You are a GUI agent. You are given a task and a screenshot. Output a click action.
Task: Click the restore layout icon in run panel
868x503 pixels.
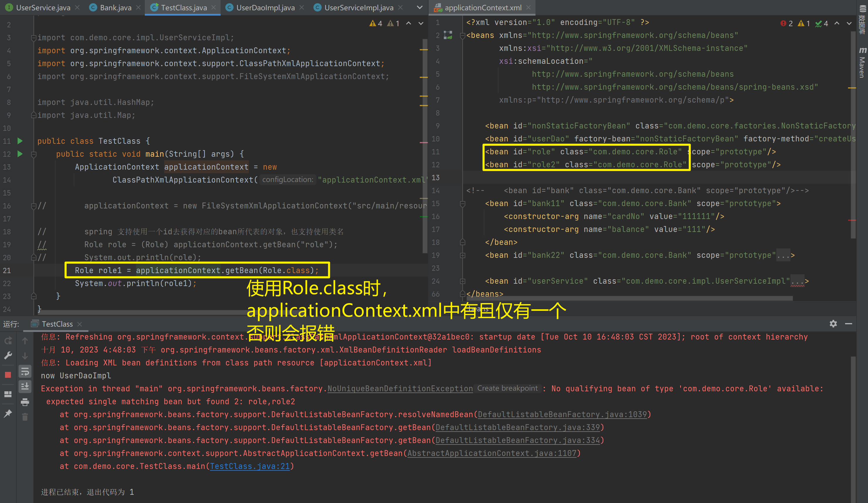click(8, 394)
